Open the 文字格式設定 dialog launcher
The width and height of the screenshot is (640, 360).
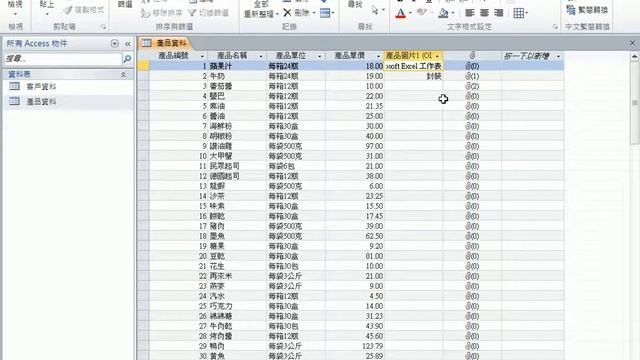click(555, 27)
